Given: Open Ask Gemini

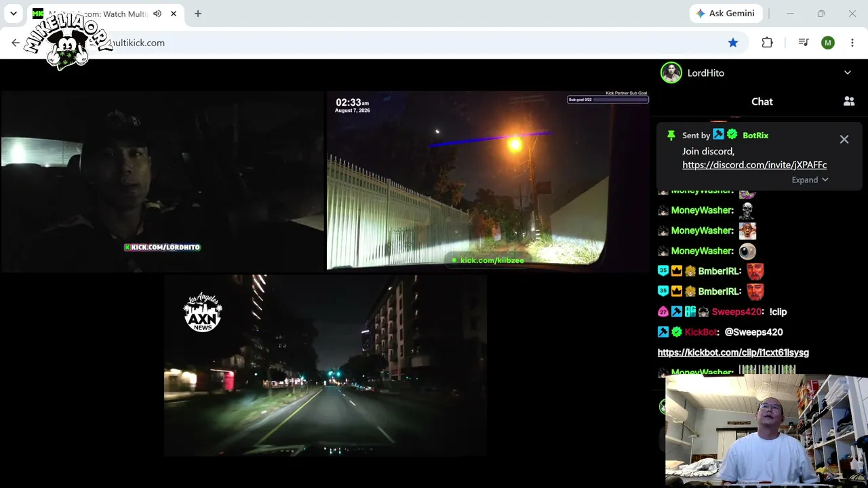Looking at the screenshot, I should (x=726, y=14).
